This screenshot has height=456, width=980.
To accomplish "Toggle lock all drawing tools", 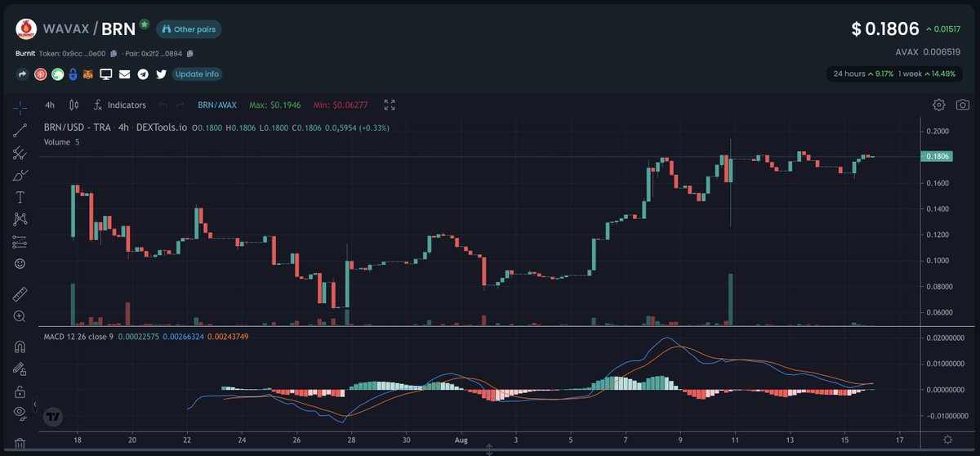I will [x=20, y=392].
